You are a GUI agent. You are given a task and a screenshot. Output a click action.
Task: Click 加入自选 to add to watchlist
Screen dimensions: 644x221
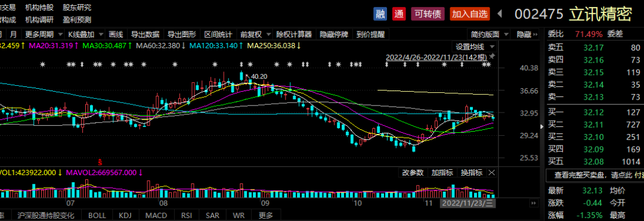[470, 14]
